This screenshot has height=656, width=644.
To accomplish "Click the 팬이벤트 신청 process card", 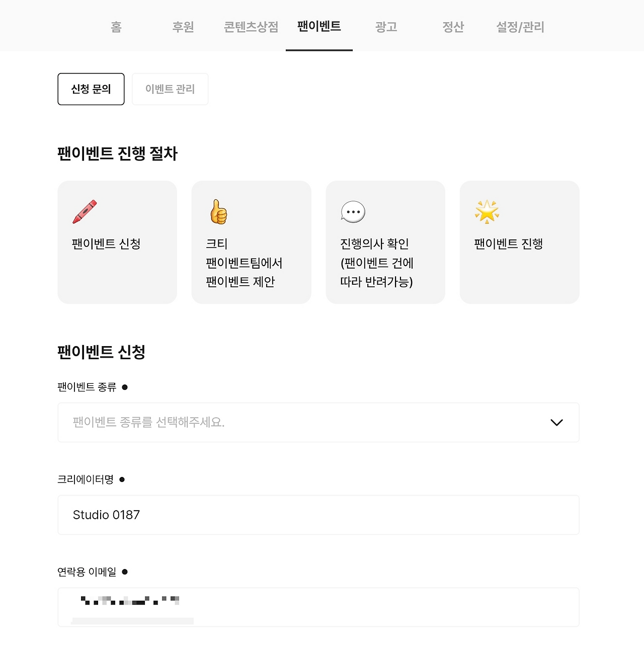I will 117,242.
